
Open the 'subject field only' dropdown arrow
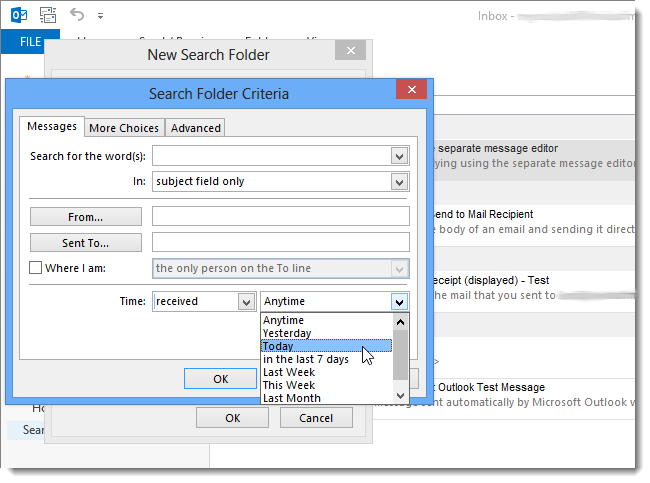[400, 182]
